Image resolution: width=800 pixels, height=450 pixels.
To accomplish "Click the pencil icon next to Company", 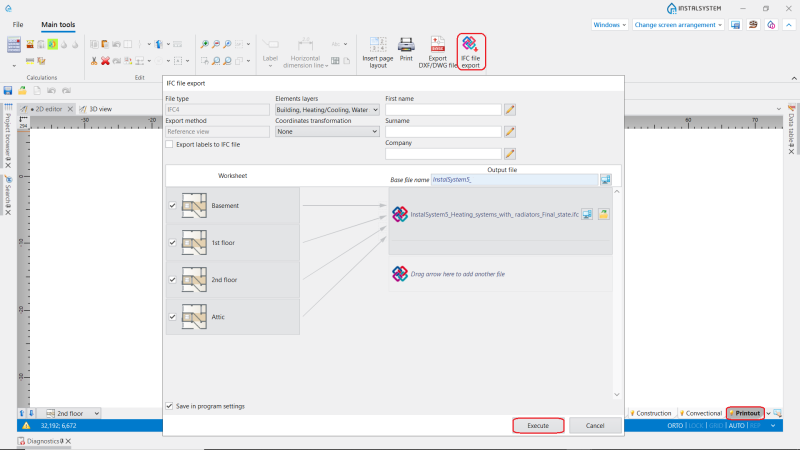I will [510, 154].
